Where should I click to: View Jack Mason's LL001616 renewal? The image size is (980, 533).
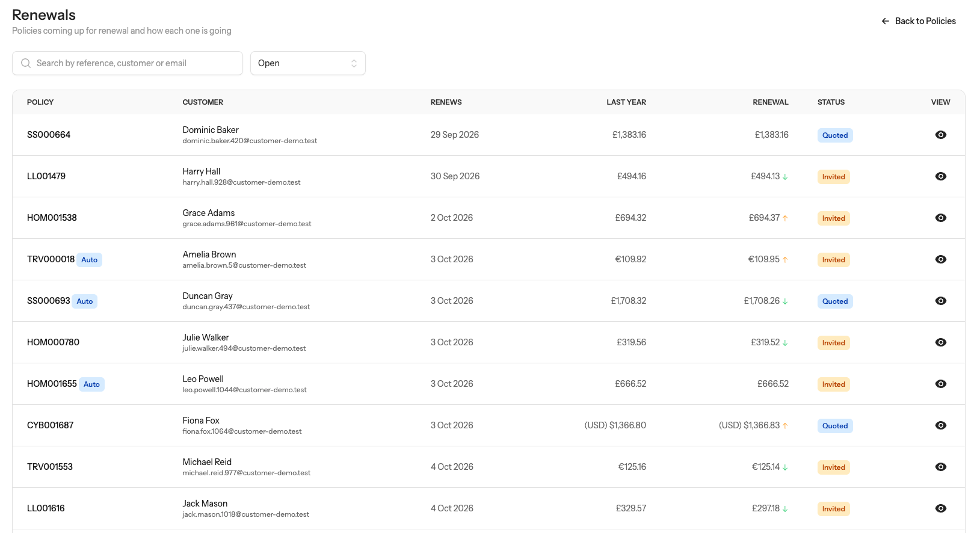[x=941, y=508]
